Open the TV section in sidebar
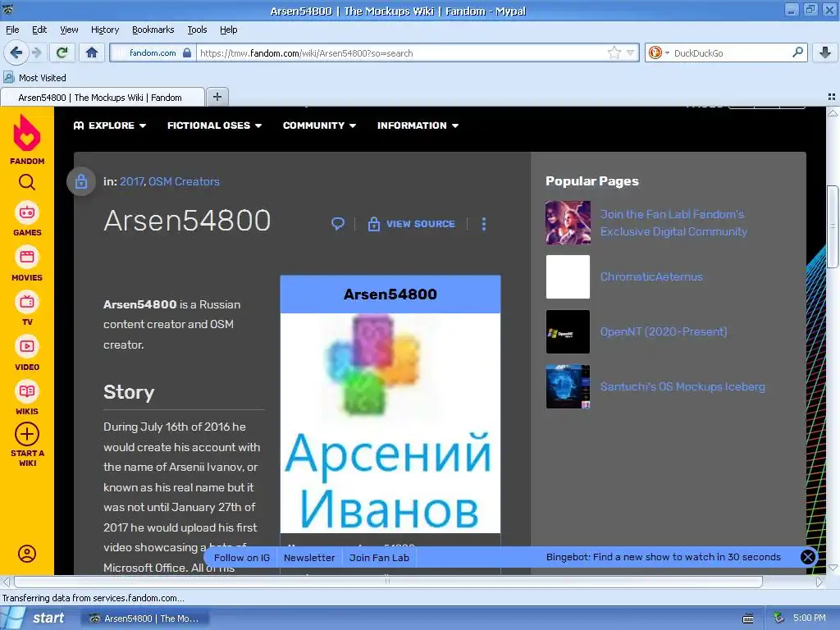This screenshot has height=630, width=840. [x=27, y=308]
